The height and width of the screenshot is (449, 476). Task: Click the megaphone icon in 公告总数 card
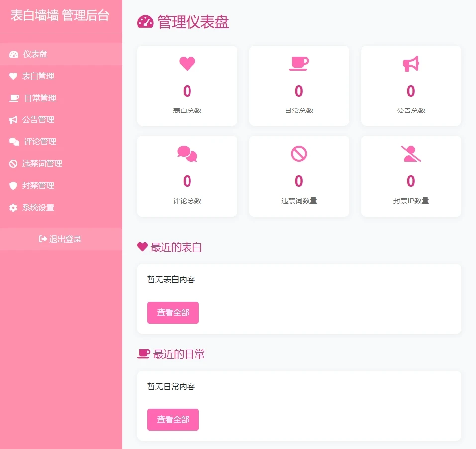(411, 64)
